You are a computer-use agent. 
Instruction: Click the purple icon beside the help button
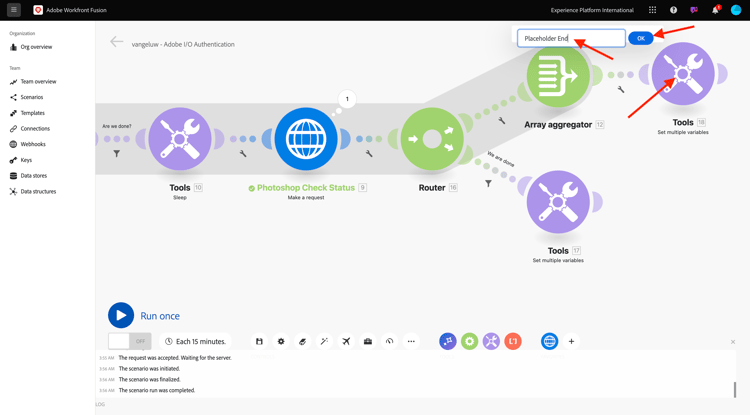click(x=694, y=10)
